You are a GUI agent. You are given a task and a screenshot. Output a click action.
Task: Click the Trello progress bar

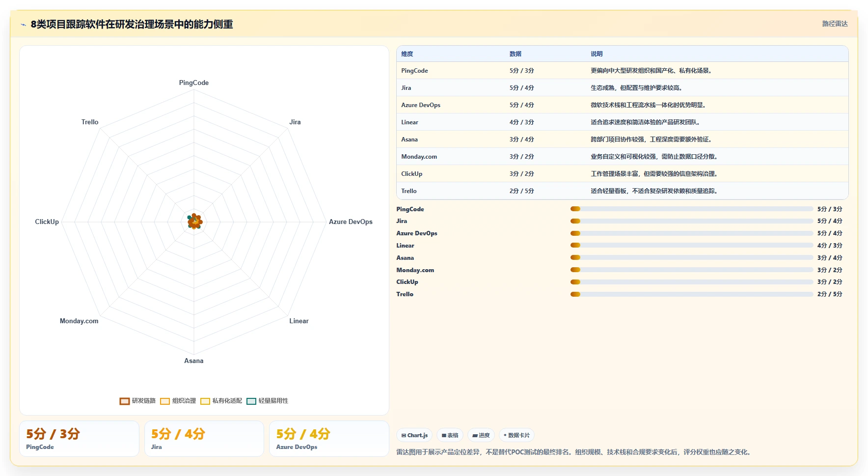pyautogui.click(x=692, y=294)
